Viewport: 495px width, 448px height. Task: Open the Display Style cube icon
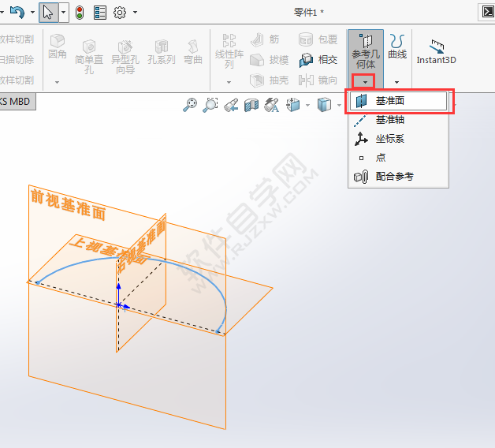pos(324,105)
